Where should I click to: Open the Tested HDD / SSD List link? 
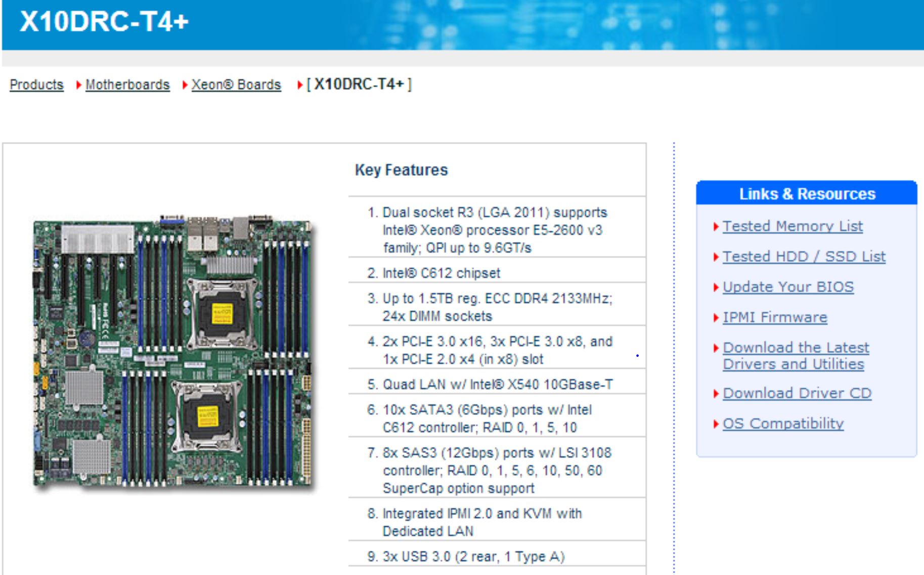(x=804, y=257)
